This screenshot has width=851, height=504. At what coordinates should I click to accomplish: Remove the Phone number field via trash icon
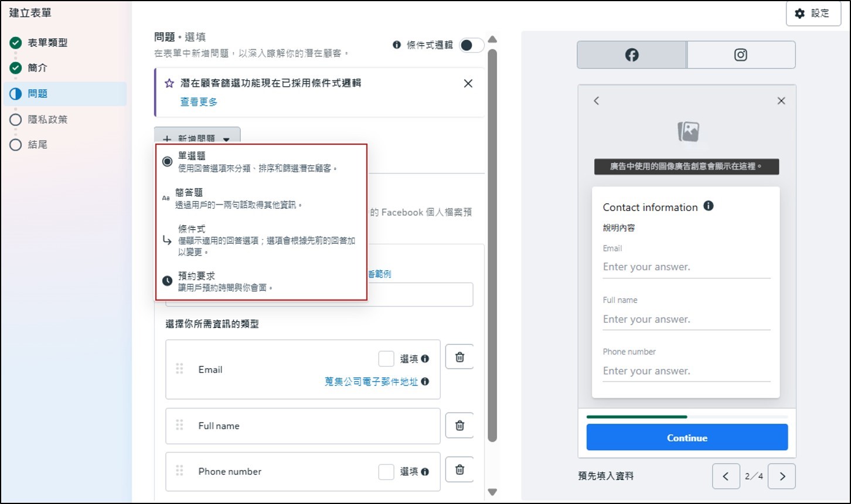pyautogui.click(x=459, y=469)
